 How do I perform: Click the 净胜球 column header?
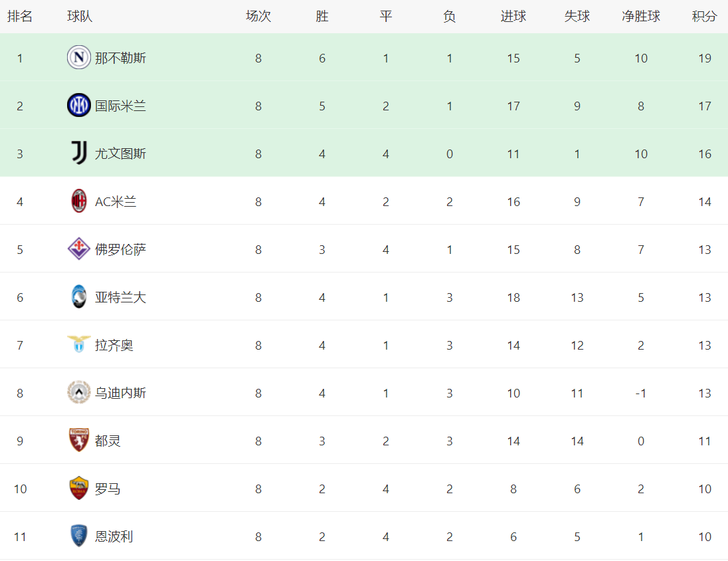pyautogui.click(x=640, y=17)
